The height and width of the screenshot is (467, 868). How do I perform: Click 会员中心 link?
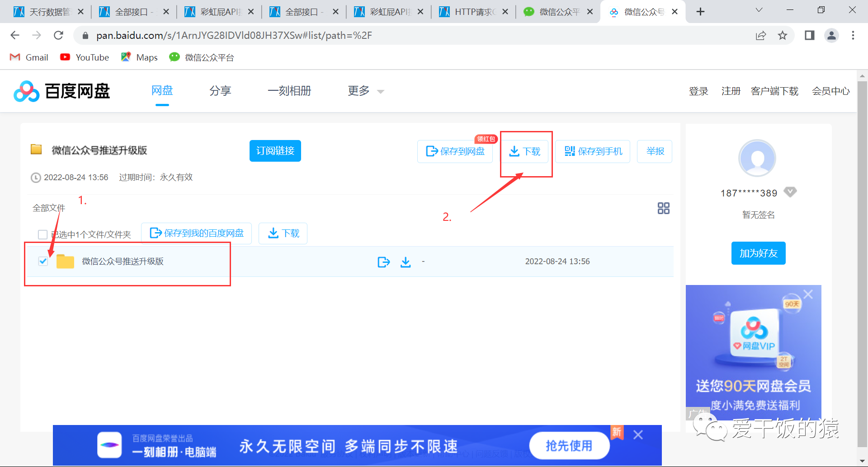pyautogui.click(x=831, y=91)
